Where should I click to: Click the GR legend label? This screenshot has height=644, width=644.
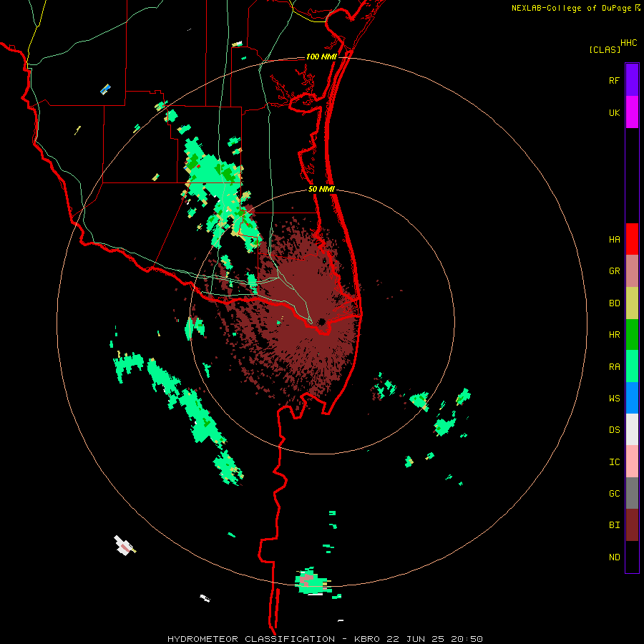614,271
